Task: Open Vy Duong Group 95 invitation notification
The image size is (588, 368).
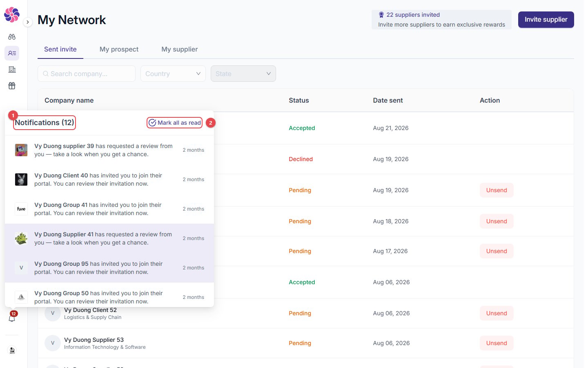Action: (x=109, y=268)
